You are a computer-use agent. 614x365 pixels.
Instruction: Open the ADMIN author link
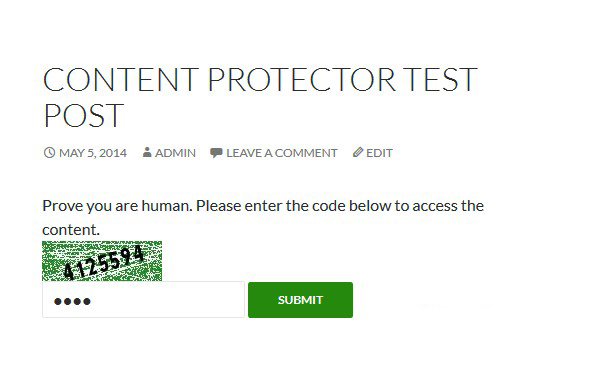175,153
